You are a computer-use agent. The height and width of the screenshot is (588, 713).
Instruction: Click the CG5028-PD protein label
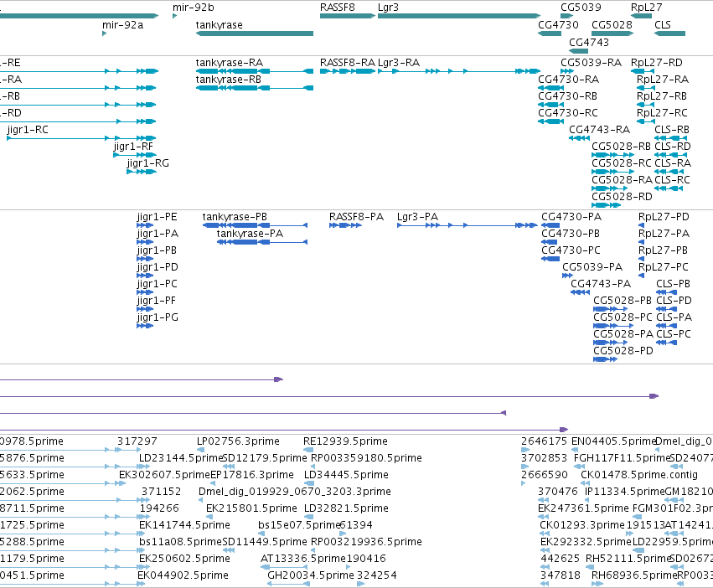pos(623,351)
